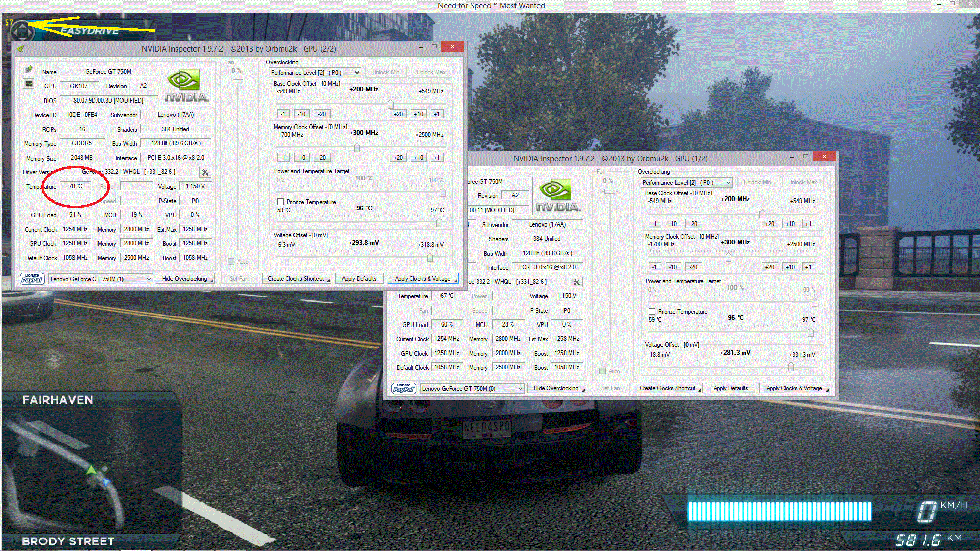
Task: Click memory clock +20 button in GPU (2/2)
Action: click(398, 158)
